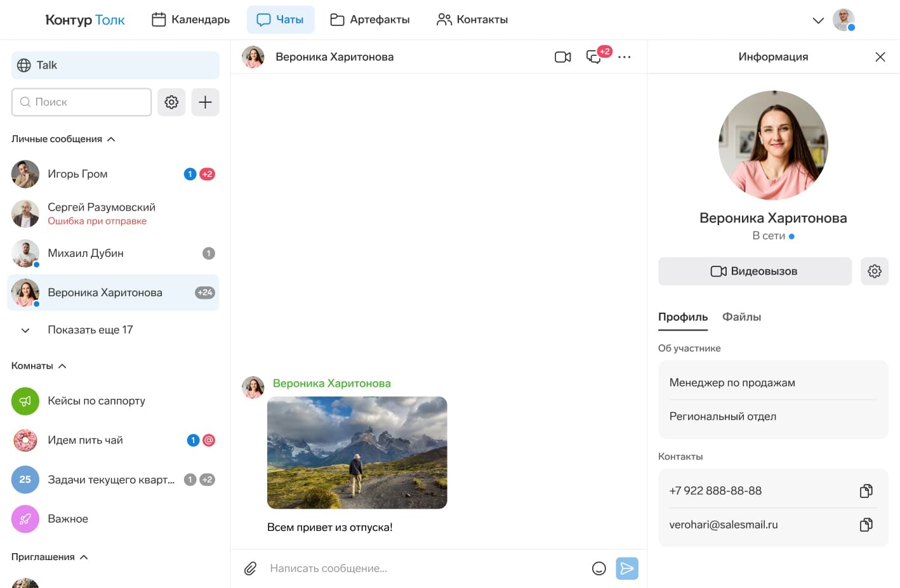
Task: Open account dropdown arrow near profile avatar
Action: (818, 20)
